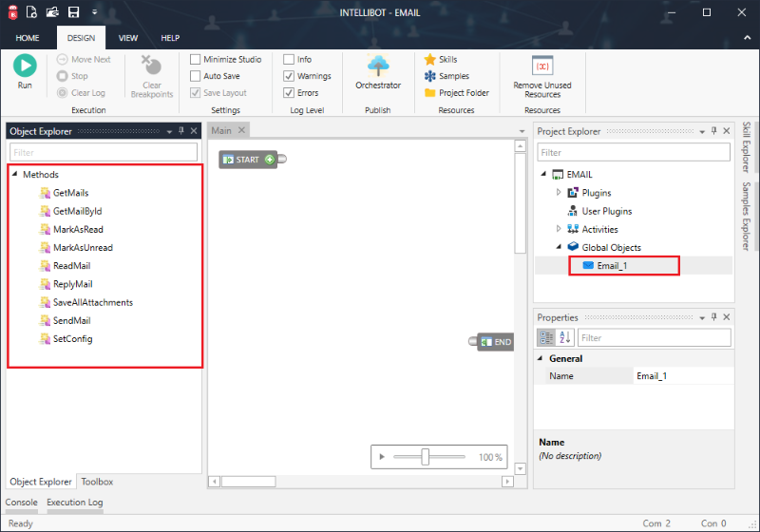760x532 pixels.
Task: Expand the Plugins node in Project Explorer
Action: [559, 193]
